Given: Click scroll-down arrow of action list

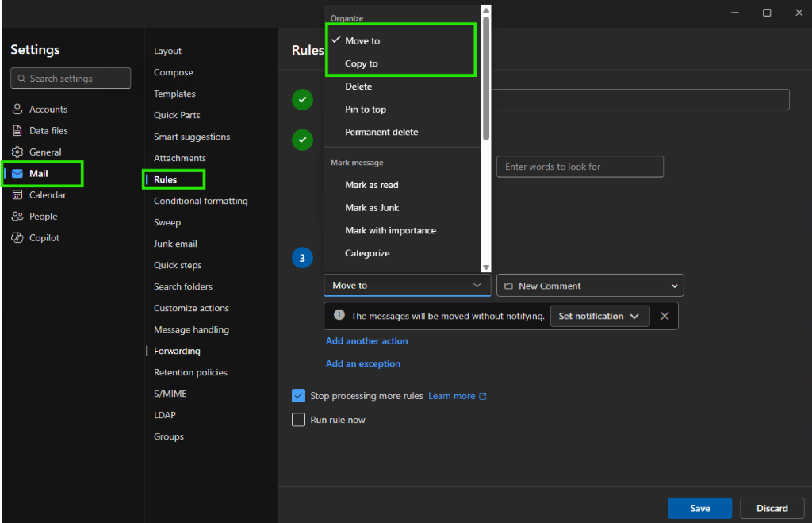Looking at the screenshot, I should [x=486, y=267].
